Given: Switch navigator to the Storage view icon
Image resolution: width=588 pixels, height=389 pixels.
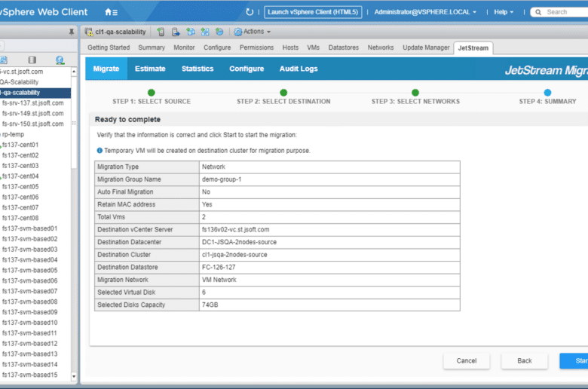Looking at the screenshot, I should pyautogui.click(x=32, y=60).
